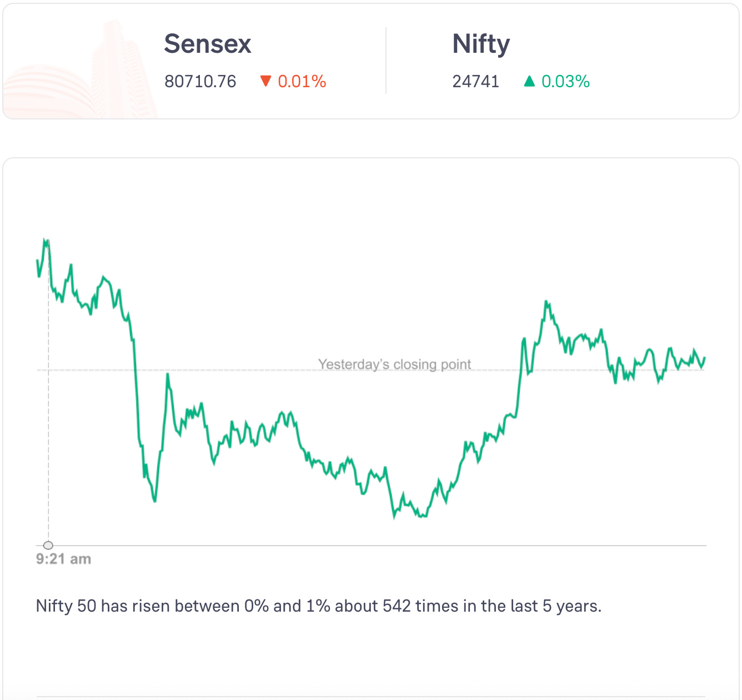Click the Nifty 50 has risen caption text
Screen dimensions: 742x700
pyautogui.click(x=319, y=606)
